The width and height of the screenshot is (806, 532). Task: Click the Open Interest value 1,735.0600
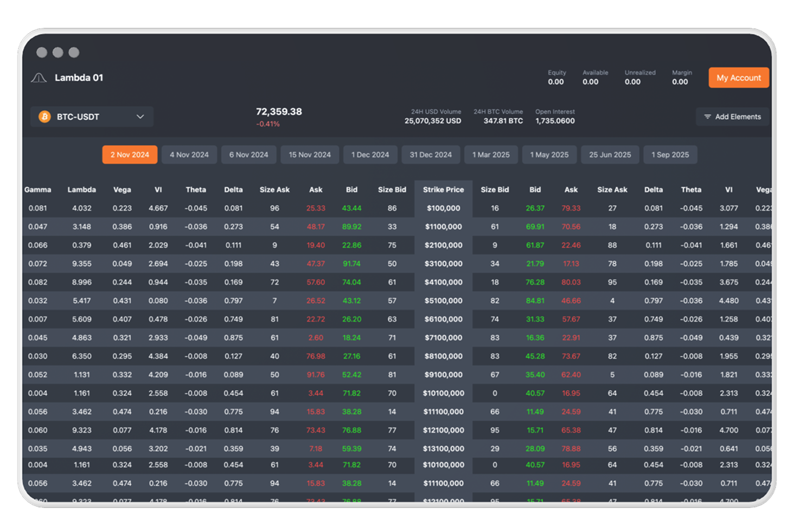(555, 121)
